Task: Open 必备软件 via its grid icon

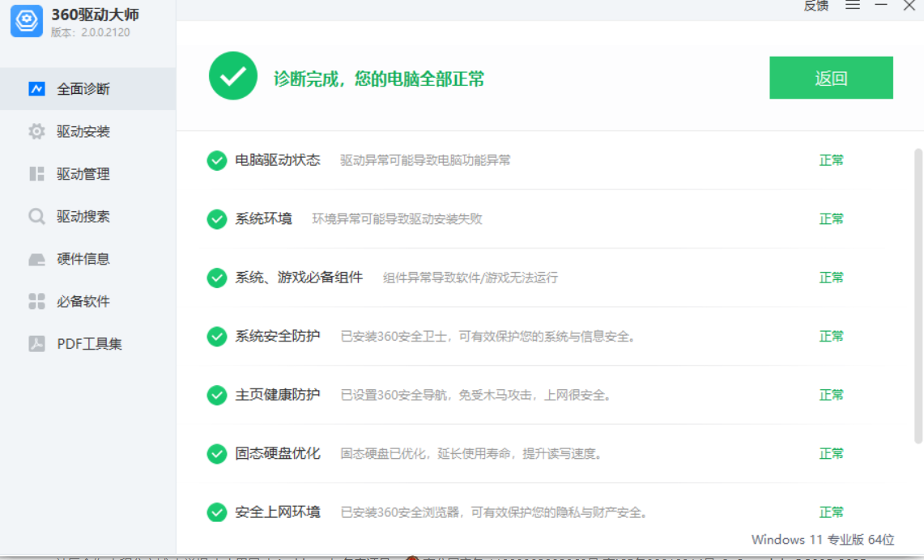Action: (36, 301)
